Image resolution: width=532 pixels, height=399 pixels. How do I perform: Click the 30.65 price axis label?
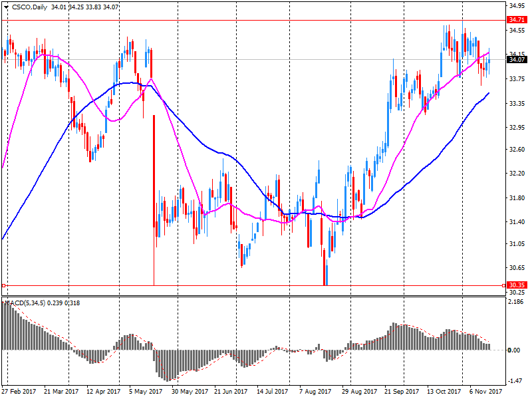pos(517,268)
